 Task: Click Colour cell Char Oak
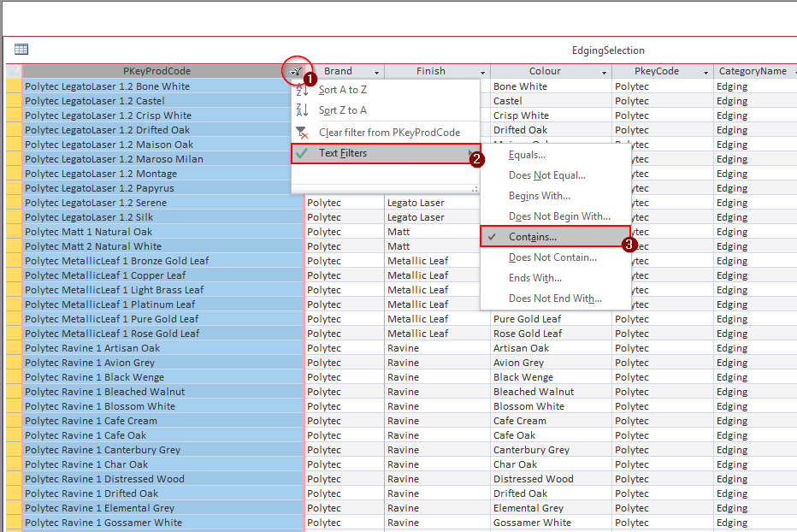[551, 465]
